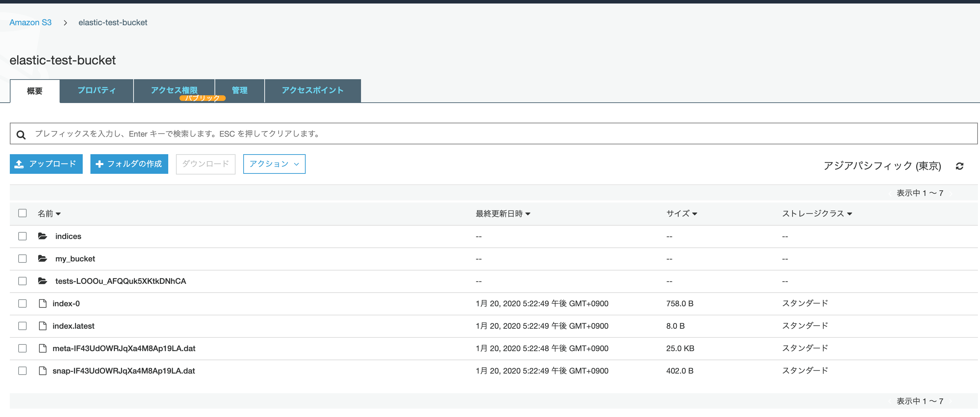Image resolution: width=980 pixels, height=417 pixels.
Task: Click the フォルダの作成 button
Action: click(x=129, y=164)
